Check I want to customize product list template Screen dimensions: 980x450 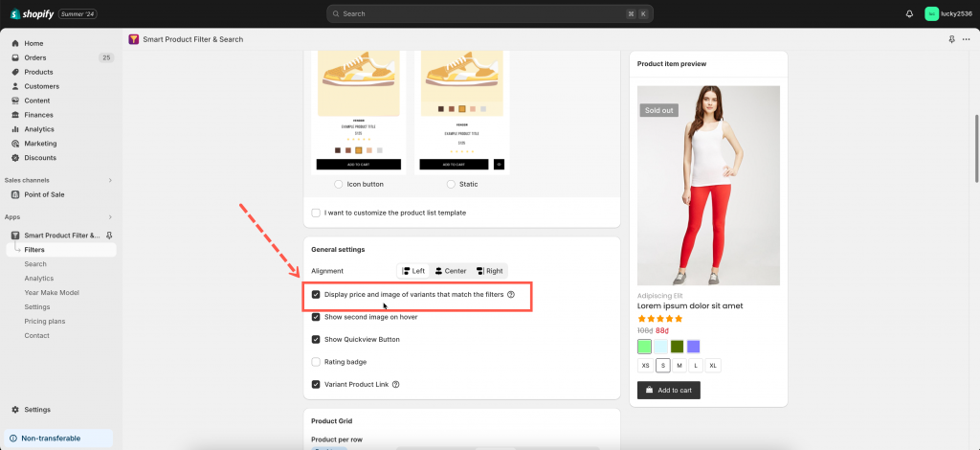point(316,213)
